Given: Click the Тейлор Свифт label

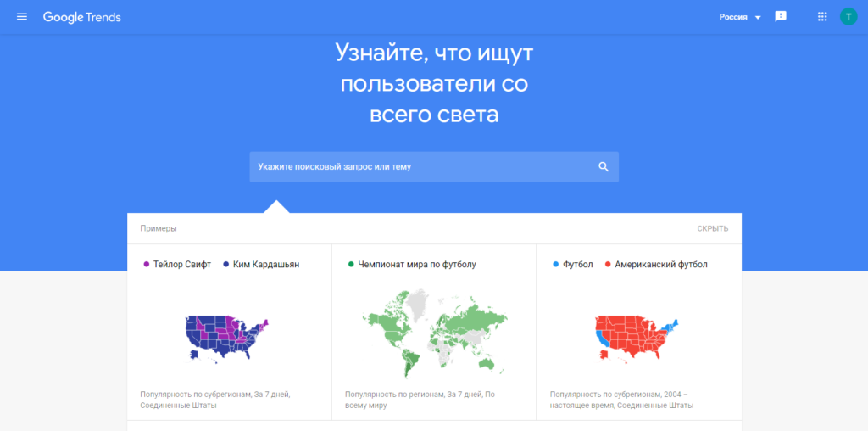Looking at the screenshot, I should pos(182,265).
